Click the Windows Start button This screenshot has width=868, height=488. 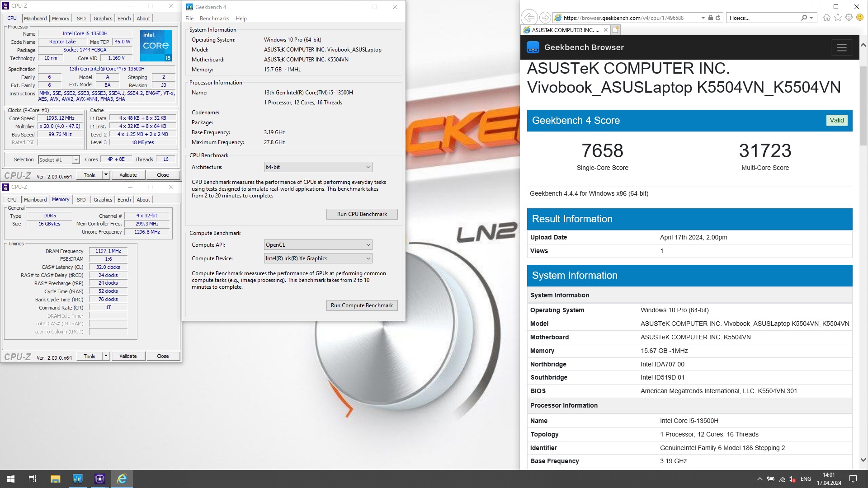[11, 479]
